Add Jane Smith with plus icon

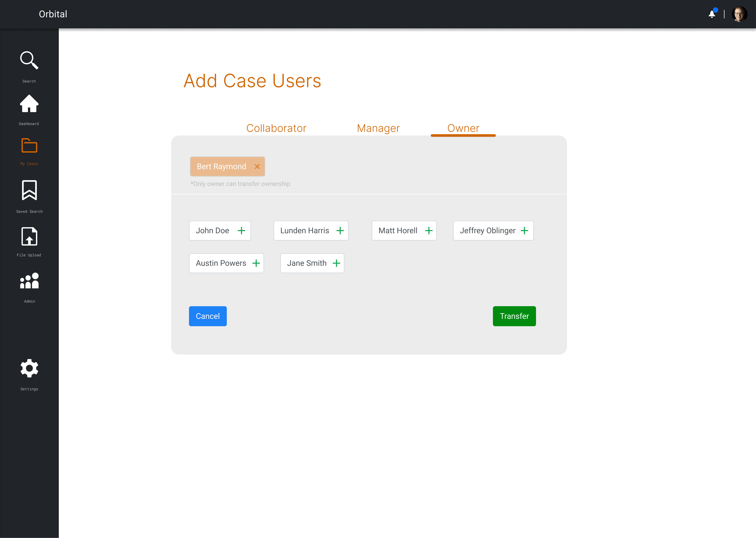pos(336,263)
